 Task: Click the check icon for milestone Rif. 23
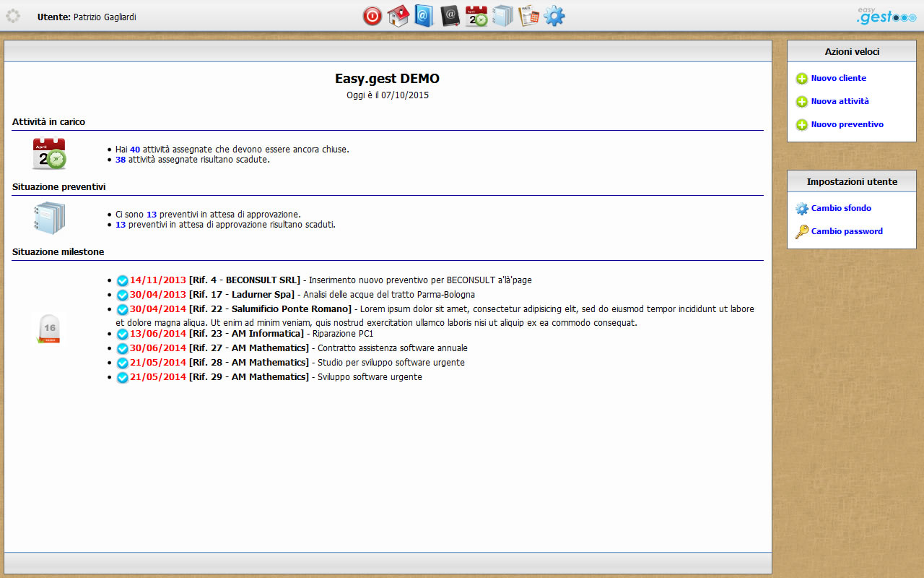[x=123, y=335]
